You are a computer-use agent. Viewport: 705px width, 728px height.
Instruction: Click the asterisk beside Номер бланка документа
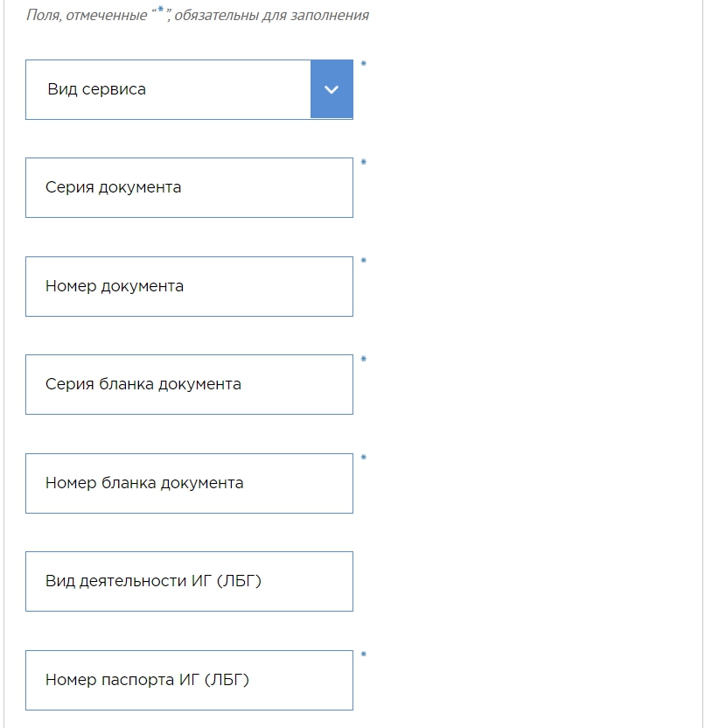pyautogui.click(x=364, y=458)
